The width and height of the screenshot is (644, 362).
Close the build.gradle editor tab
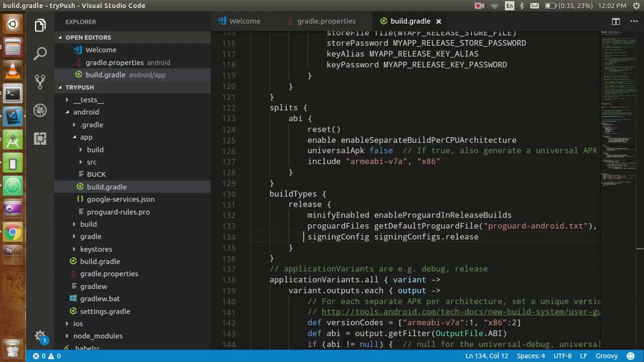(438, 21)
